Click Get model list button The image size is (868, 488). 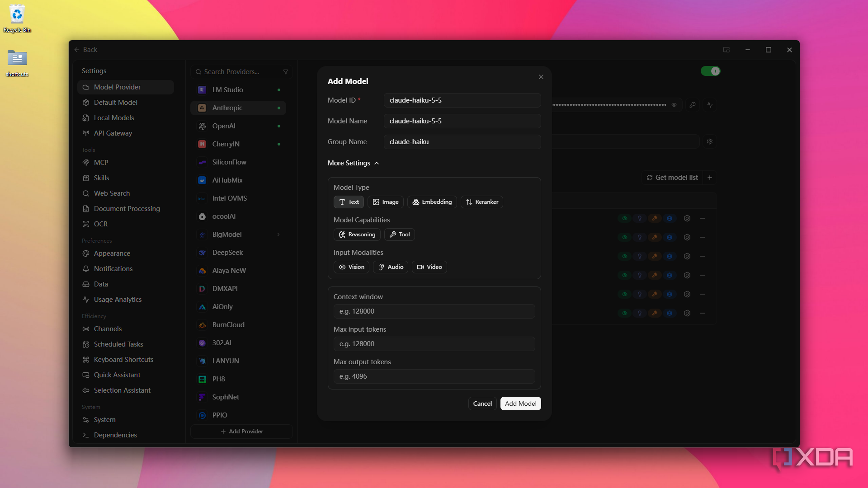click(x=672, y=178)
